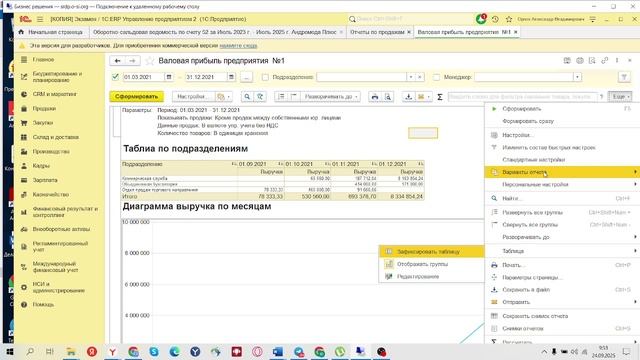The height and width of the screenshot is (360, 640).
Task: Open Казначейство section in sidebar
Action: pos(51,195)
